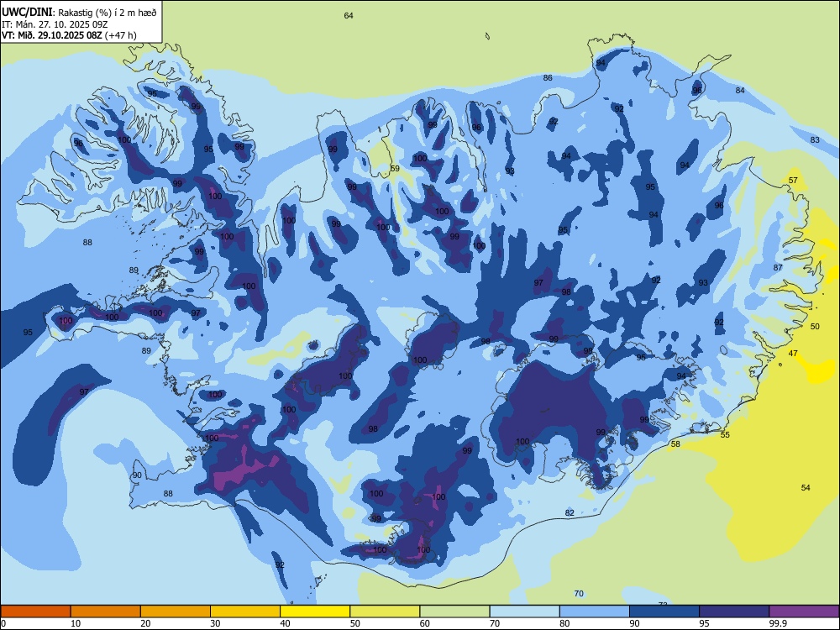Image resolution: width=840 pixels, height=630 pixels.
Task: Click the map value '83' in the northeast sea
Action: click(815, 139)
